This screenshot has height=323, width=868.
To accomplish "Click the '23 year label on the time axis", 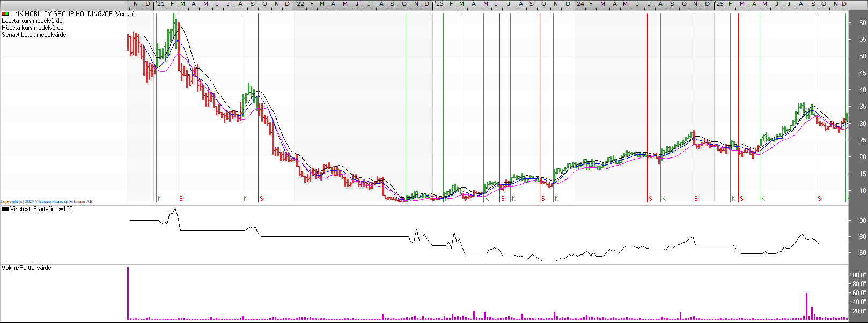I will click(x=439, y=4).
